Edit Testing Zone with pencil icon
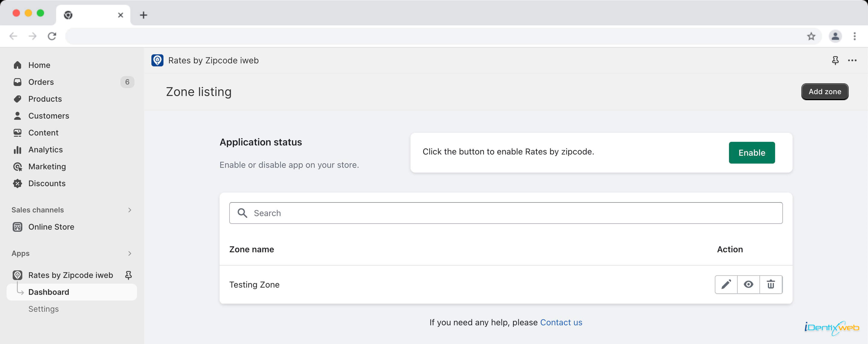 coord(726,285)
